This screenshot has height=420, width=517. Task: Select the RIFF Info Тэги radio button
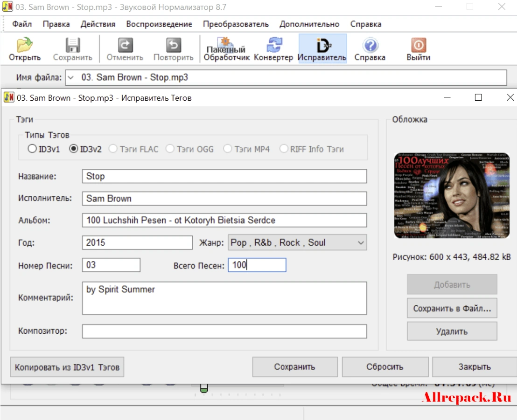(x=284, y=149)
